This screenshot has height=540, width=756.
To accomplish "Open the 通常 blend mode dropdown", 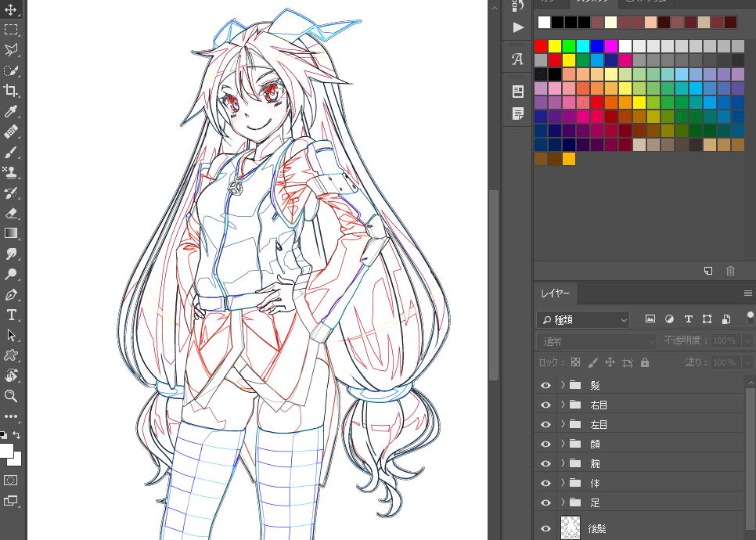I will pyautogui.click(x=596, y=341).
